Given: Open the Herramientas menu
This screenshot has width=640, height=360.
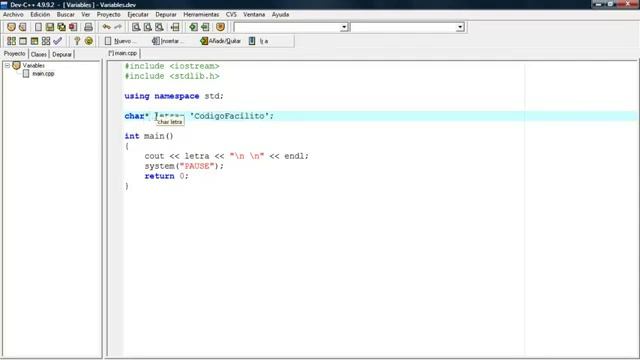Looking at the screenshot, I should pyautogui.click(x=201, y=14).
